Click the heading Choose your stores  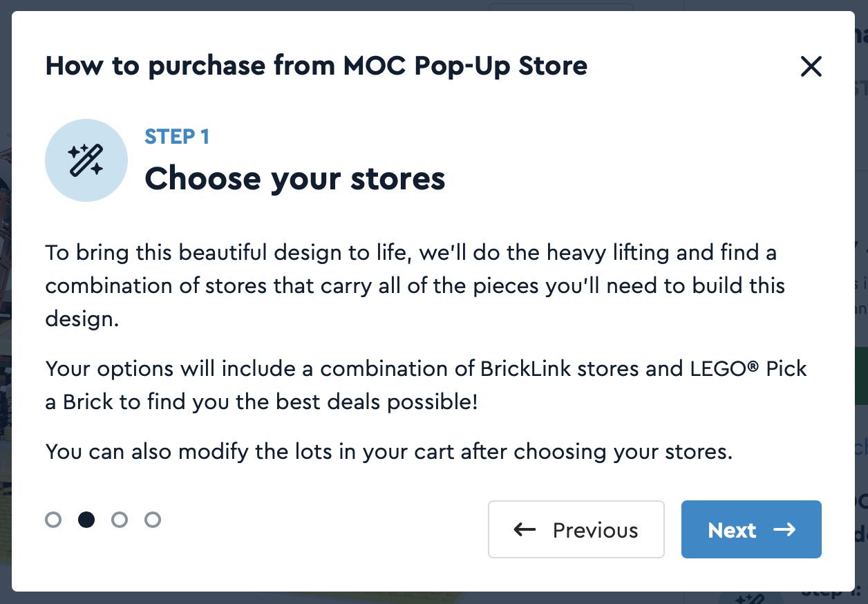[x=295, y=178]
